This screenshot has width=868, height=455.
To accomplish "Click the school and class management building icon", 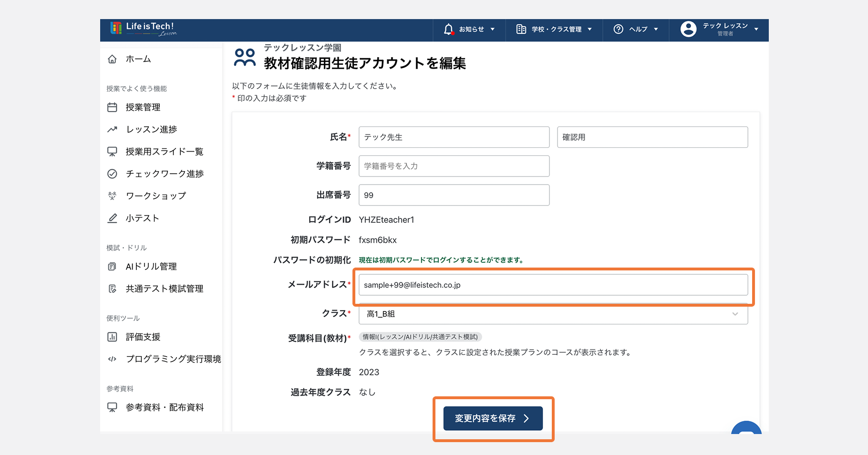I will coord(521,29).
